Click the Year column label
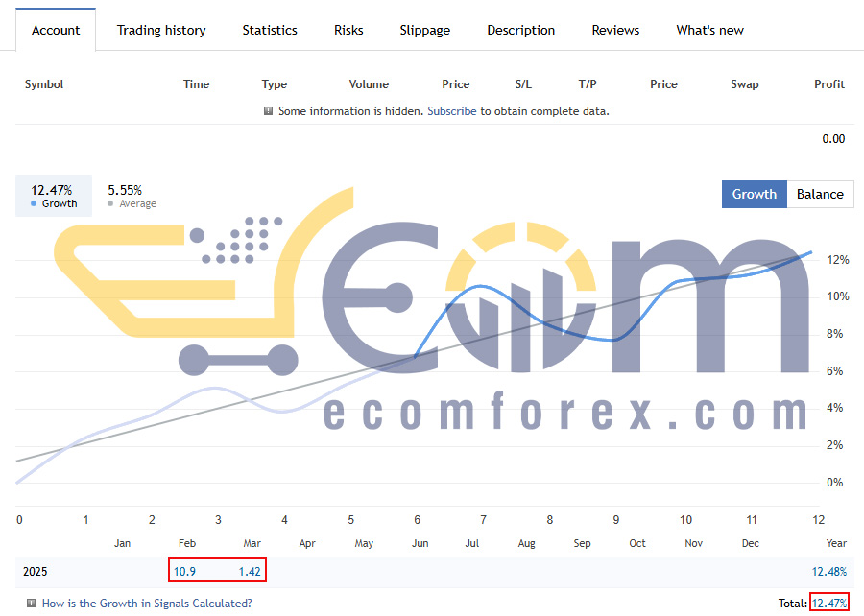Image resolution: width=864 pixels, height=616 pixels. 836,543
